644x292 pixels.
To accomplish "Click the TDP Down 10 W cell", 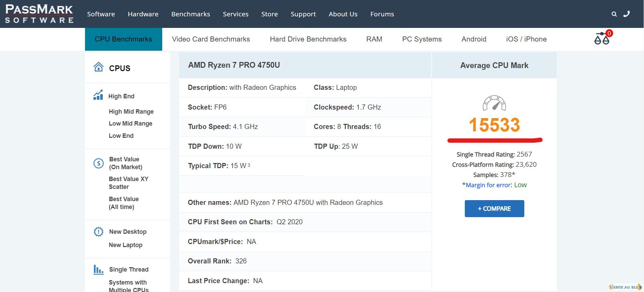I will (x=242, y=146).
